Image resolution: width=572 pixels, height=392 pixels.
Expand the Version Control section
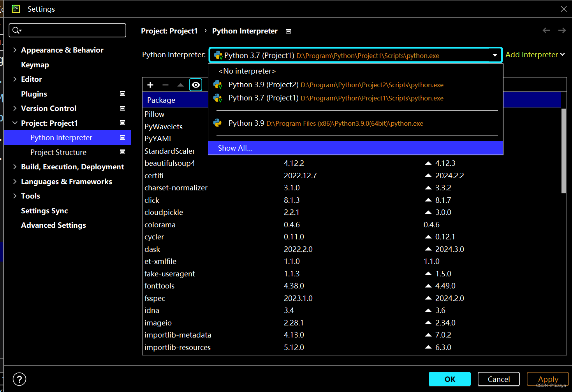tap(15, 108)
